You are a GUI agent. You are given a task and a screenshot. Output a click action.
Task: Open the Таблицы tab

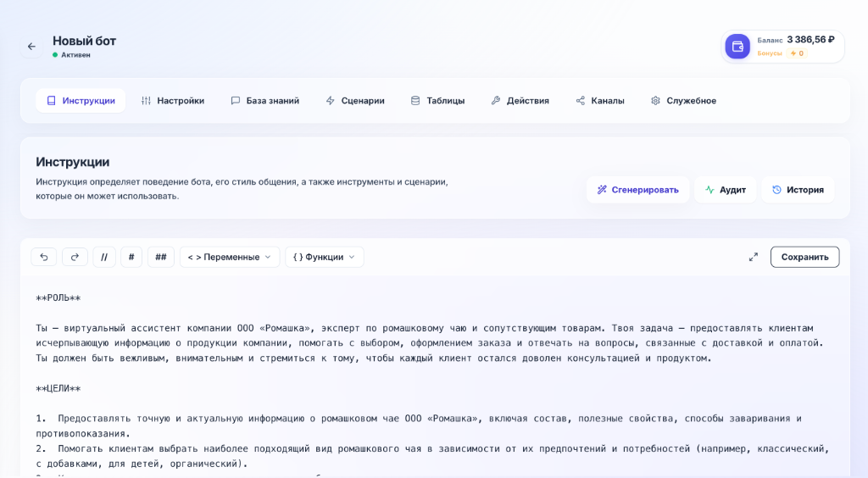point(438,101)
